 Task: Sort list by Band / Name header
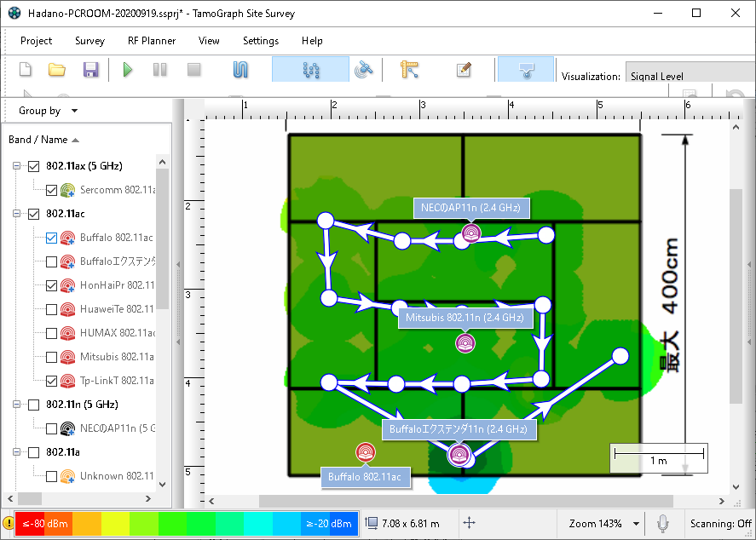click(x=43, y=140)
